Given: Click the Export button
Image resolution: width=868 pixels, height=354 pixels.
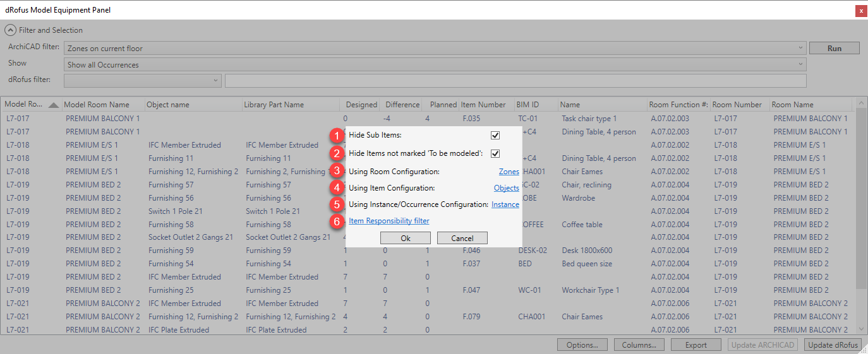Looking at the screenshot, I should pos(696,345).
